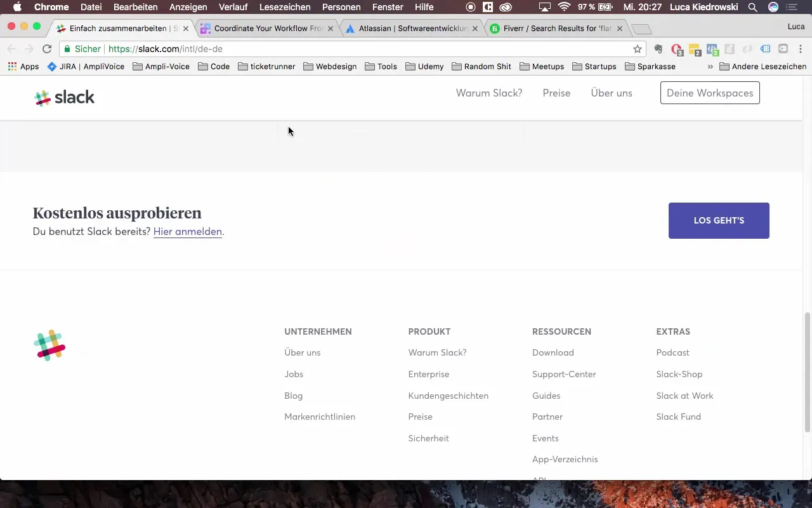Click the Wi-Fi icon in the menu bar
812x508 pixels.
pos(564,7)
